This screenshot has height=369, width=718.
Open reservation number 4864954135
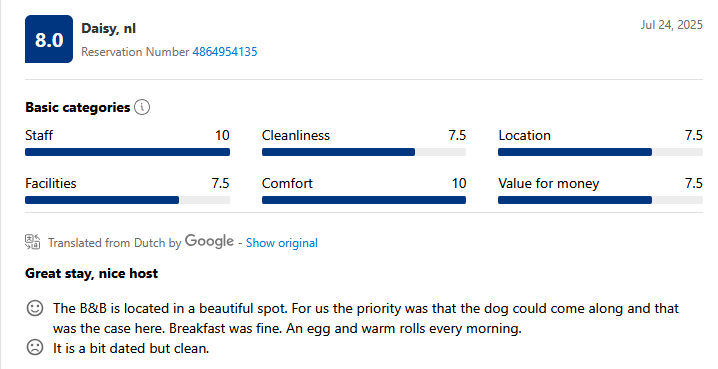pos(225,52)
